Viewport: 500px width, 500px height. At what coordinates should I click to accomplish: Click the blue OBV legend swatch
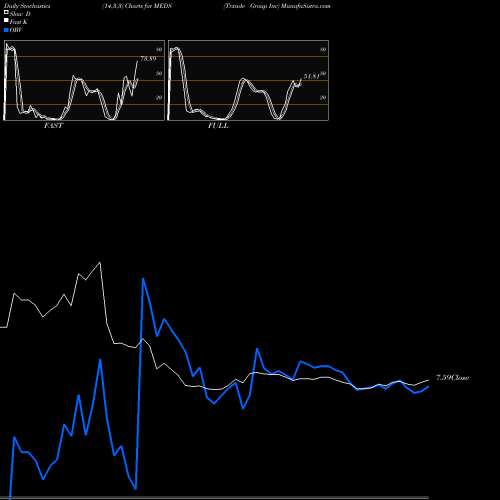tap(6, 30)
